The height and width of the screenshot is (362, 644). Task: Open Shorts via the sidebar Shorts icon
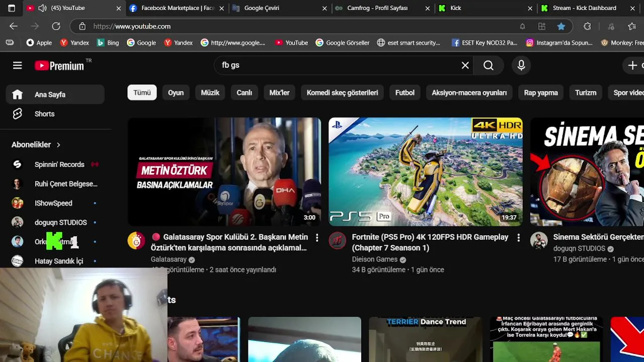18,114
